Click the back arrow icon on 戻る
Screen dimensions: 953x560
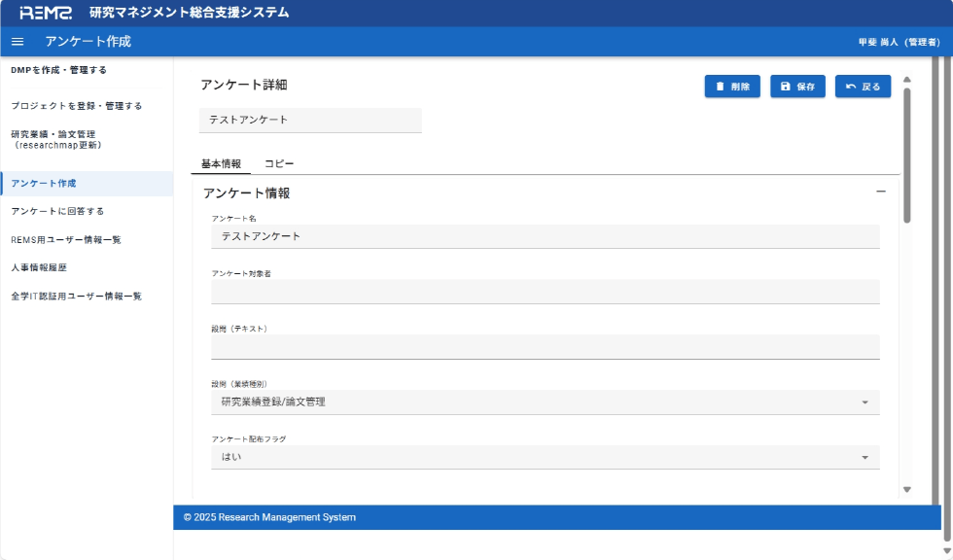(x=848, y=86)
